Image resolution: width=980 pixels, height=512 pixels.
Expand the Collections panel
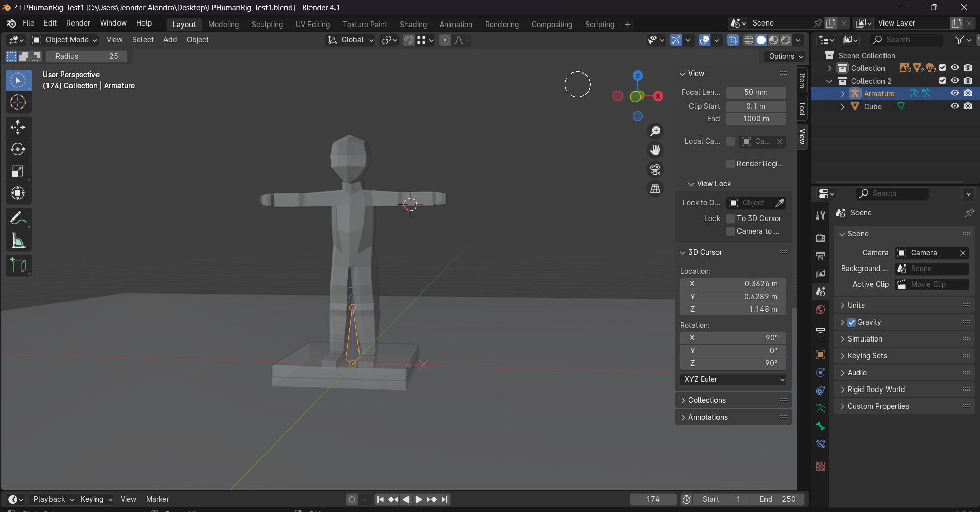point(733,400)
